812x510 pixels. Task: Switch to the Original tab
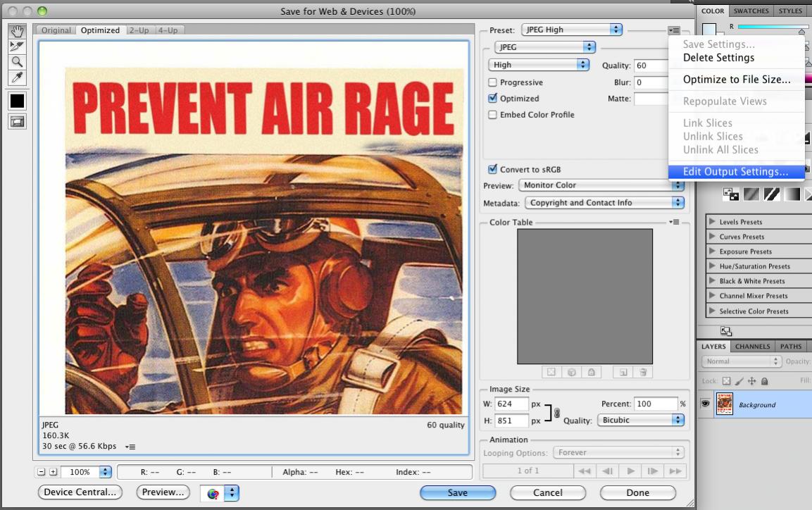(56, 30)
